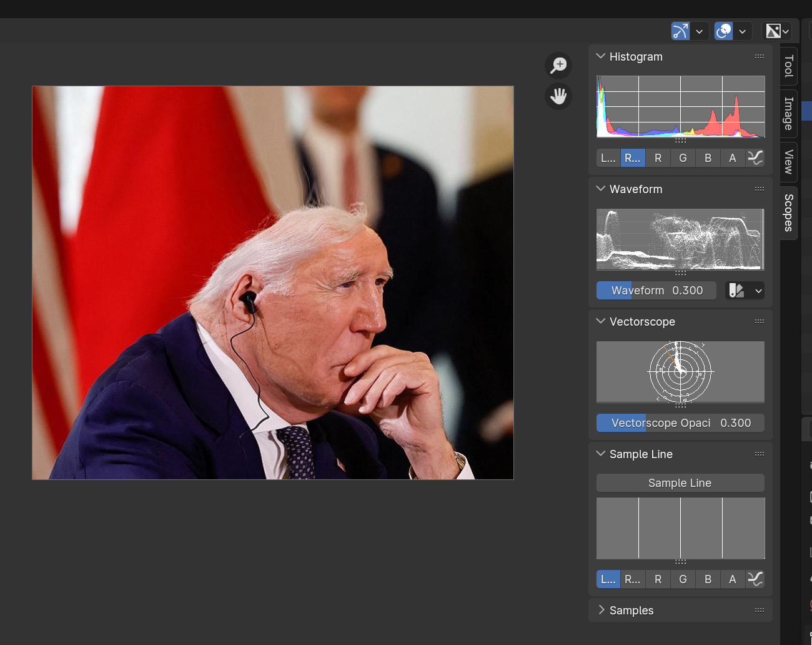The image size is (812, 645).
Task: Select the Luma mode in Histogram
Action: [x=608, y=158]
